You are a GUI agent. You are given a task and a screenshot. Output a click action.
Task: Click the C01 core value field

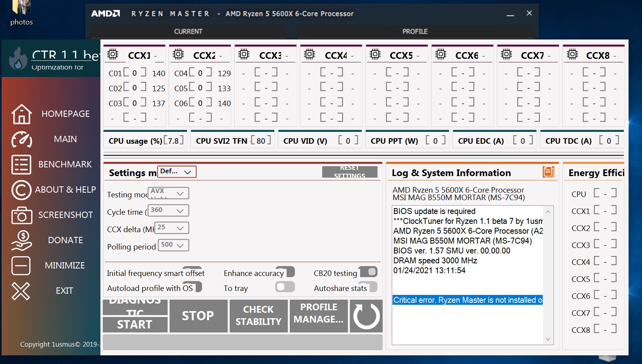135,73
